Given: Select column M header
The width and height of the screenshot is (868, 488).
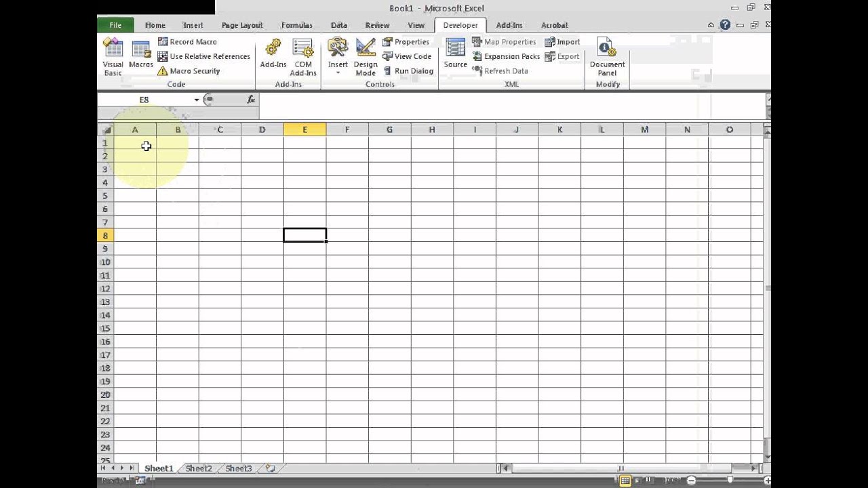Looking at the screenshot, I should (644, 129).
